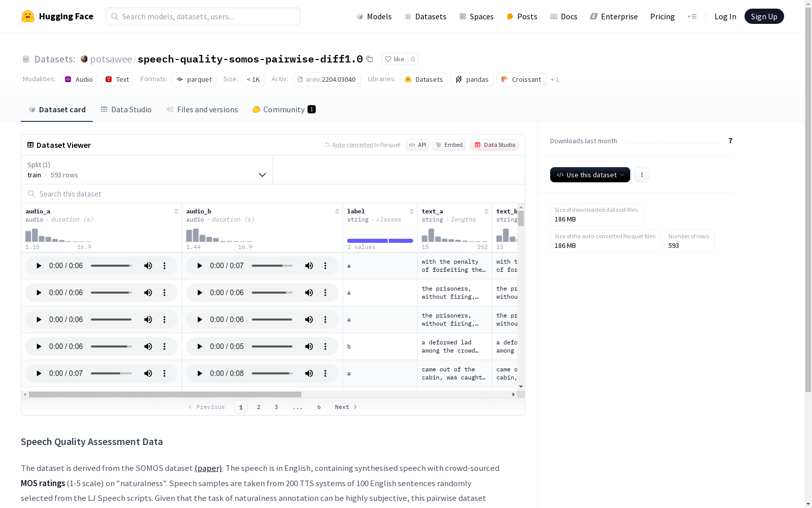
Task: Select the Croissant library tag
Action: pos(521,79)
